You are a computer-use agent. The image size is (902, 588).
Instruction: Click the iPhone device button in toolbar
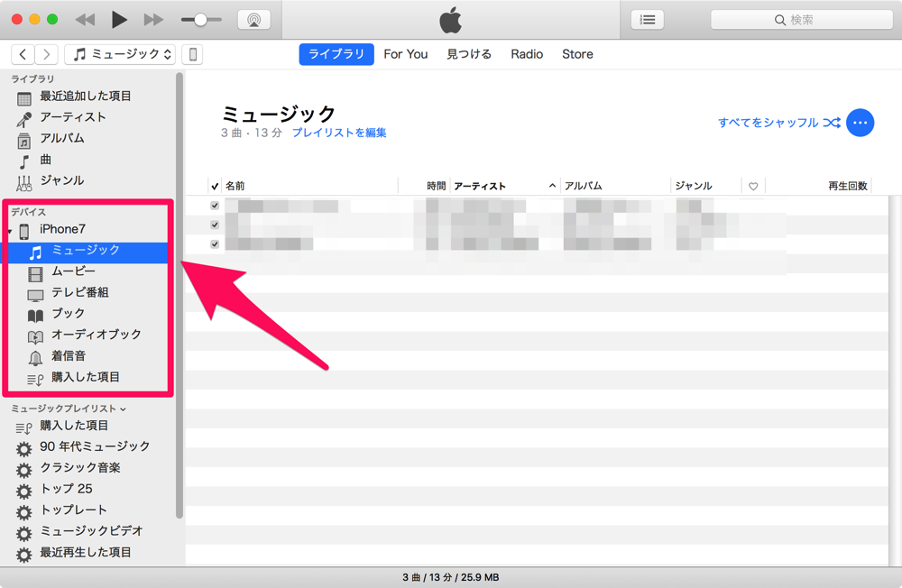(x=193, y=55)
